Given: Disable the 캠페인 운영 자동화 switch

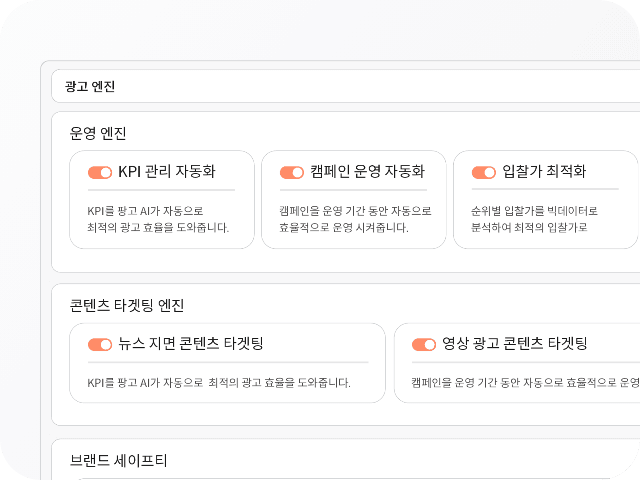Looking at the screenshot, I should click(292, 173).
